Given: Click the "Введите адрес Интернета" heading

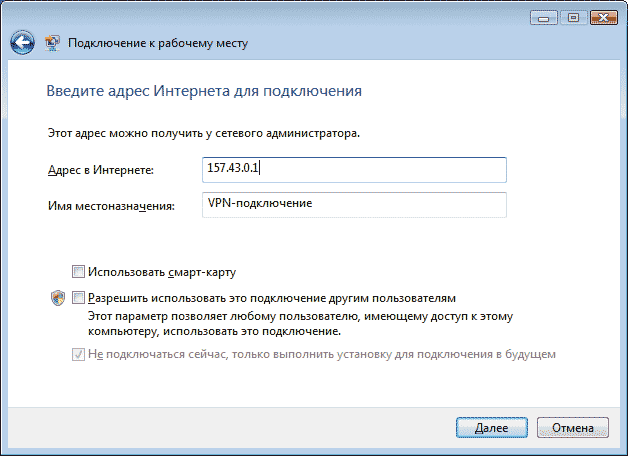Looking at the screenshot, I should coord(204,91).
